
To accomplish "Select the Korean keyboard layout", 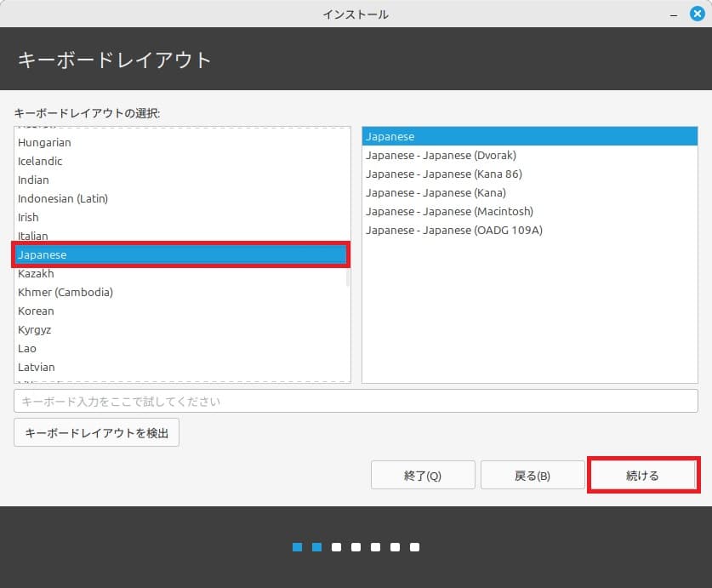I will (x=36, y=311).
